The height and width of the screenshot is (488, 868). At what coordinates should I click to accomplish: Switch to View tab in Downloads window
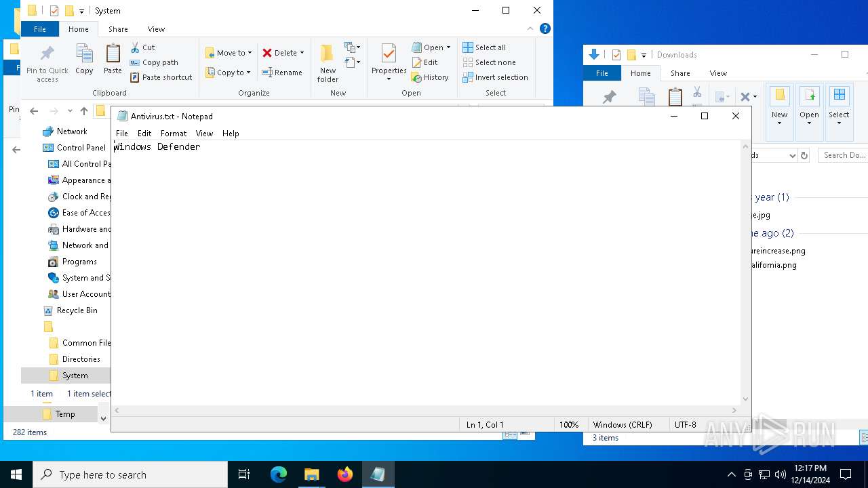point(718,73)
